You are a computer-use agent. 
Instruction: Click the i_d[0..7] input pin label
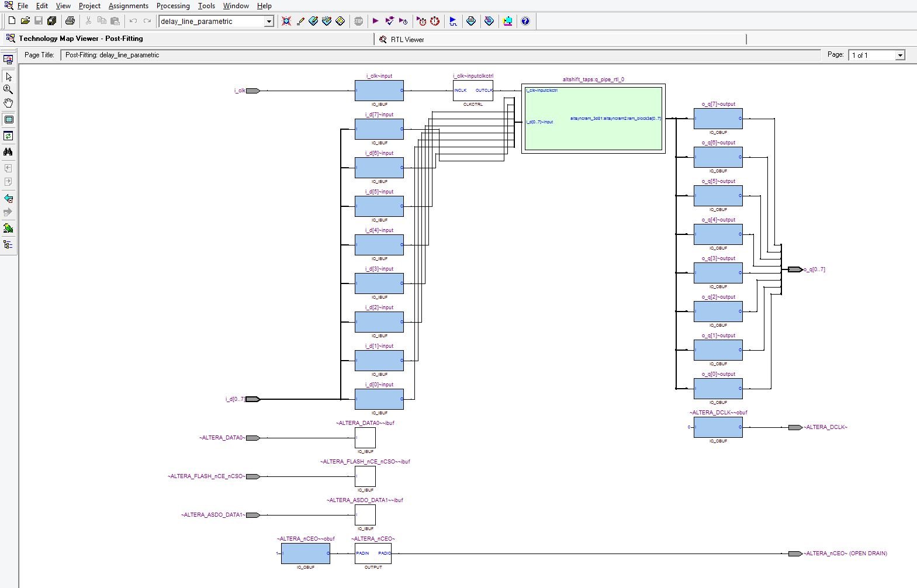pyautogui.click(x=235, y=399)
